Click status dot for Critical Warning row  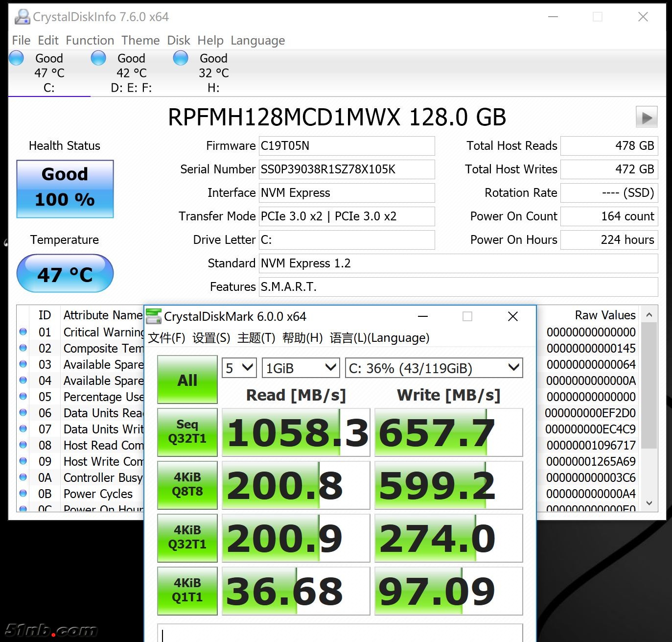click(x=23, y=332)
